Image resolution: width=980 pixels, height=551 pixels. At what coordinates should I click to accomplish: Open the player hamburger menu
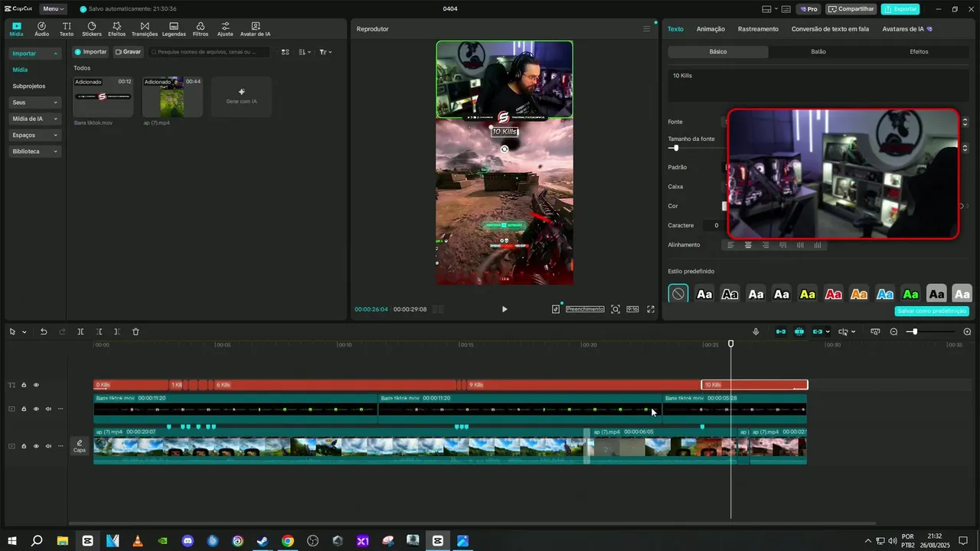[x=646, y=29]
